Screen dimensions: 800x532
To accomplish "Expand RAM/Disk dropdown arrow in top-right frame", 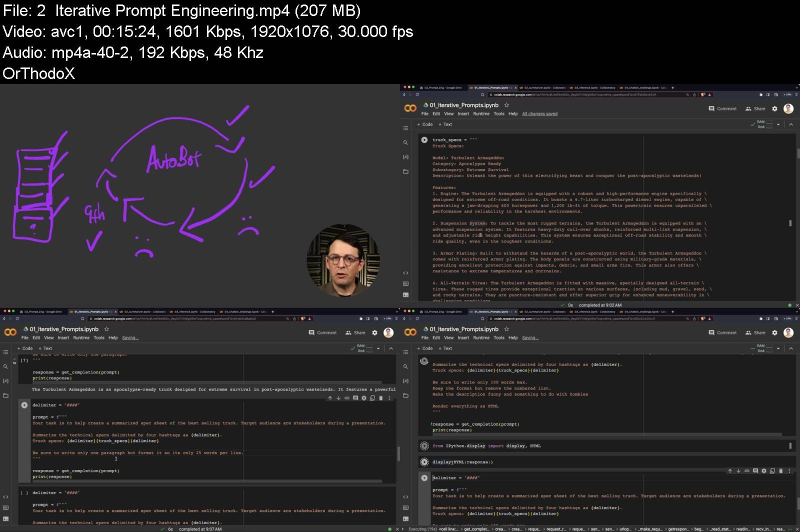I will coord(778,124).
